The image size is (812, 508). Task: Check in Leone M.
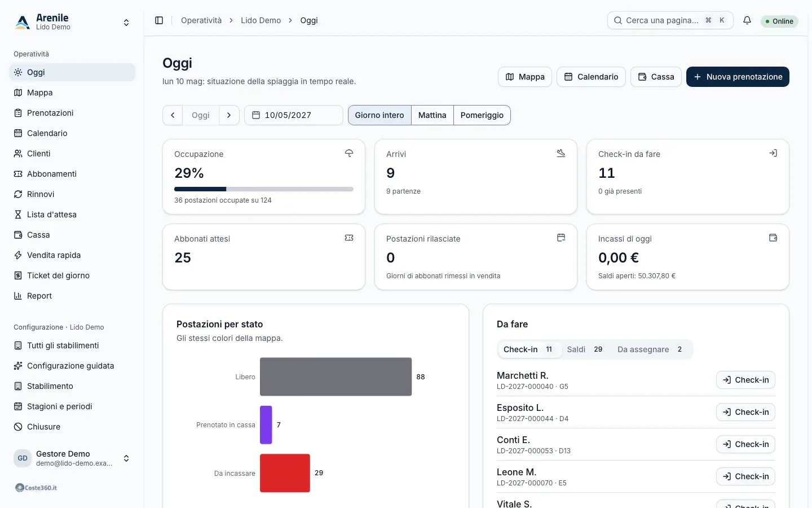coord(745,476)
